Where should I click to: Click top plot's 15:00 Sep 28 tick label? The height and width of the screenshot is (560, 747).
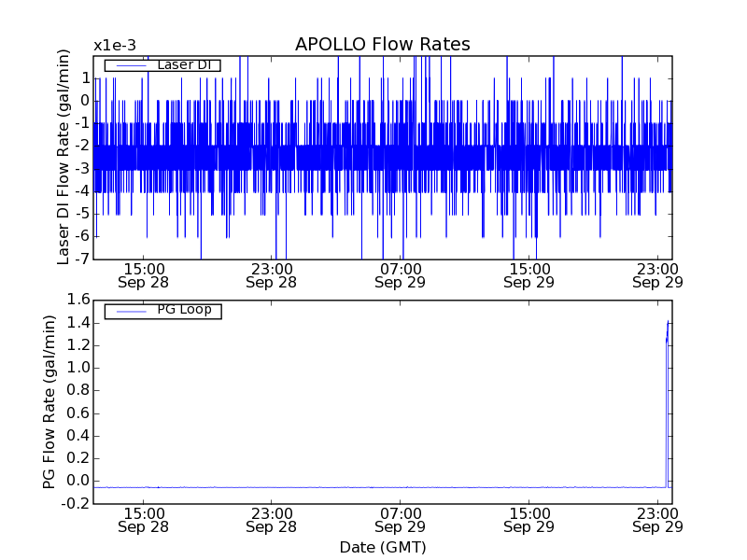[144, 275]
